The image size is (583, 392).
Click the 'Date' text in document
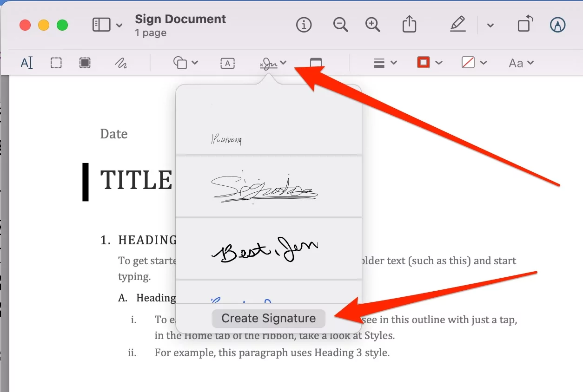click(114, 134)
